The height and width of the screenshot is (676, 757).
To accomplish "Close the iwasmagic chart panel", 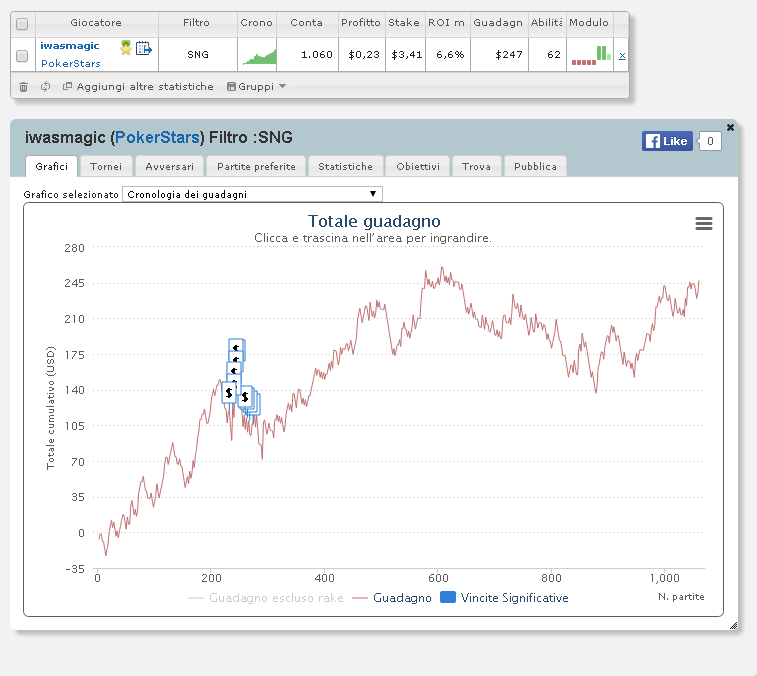I will tap(730, 127).
